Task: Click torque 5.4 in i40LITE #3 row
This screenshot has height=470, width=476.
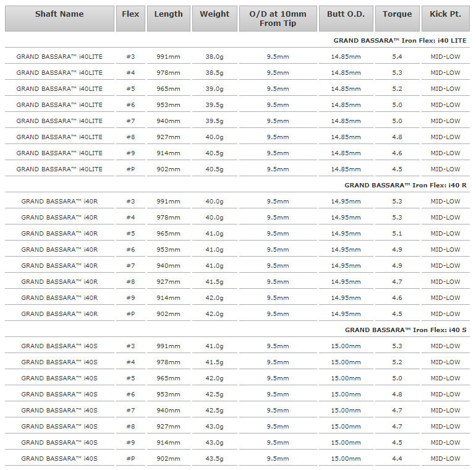Action: (x=397, y=57)
